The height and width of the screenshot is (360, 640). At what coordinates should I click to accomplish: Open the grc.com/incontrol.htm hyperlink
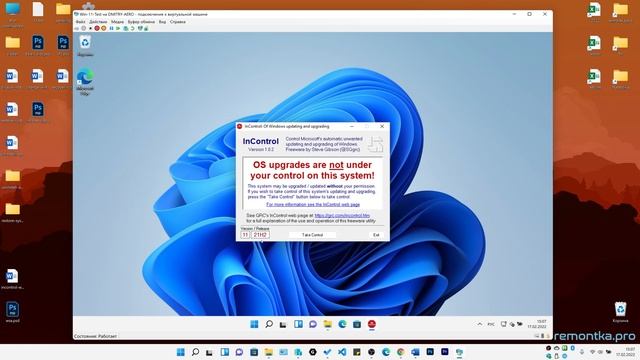(342, 215)
